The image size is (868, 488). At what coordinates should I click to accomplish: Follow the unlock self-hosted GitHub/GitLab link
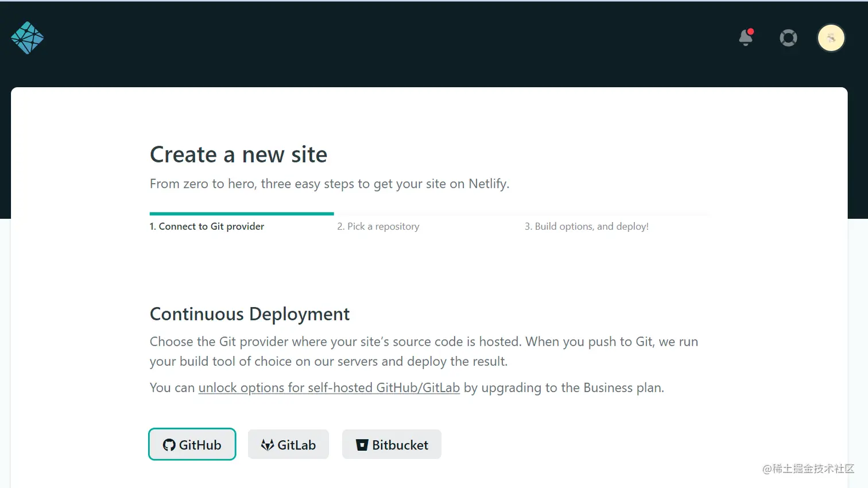(x=329, y=388)
